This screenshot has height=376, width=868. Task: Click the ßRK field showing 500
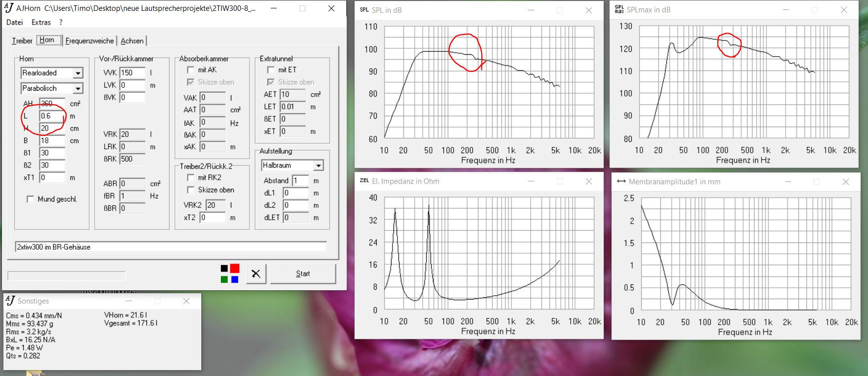[x=133, y=159]
